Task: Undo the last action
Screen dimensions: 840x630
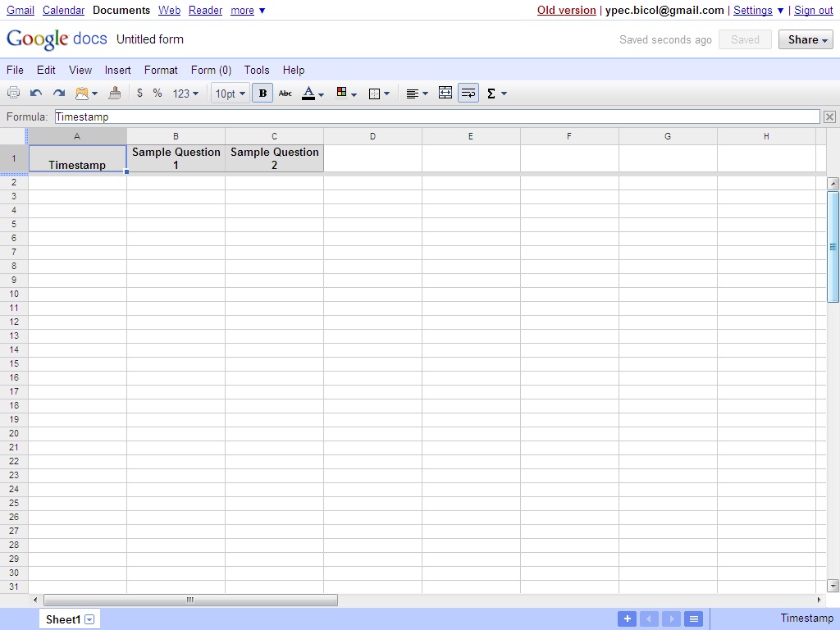Action: (35, 93)
